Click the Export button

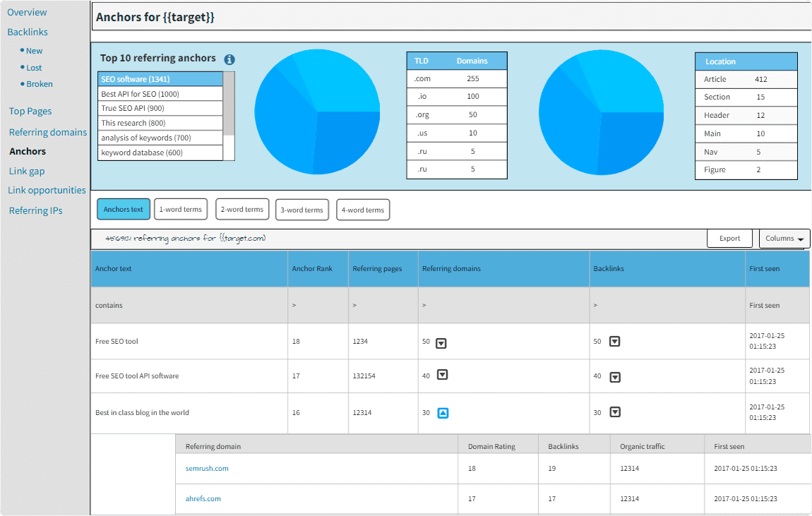click(729, 238)
